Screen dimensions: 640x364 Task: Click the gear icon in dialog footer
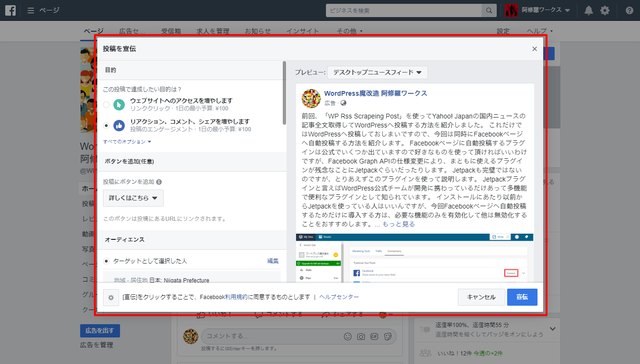111,298
